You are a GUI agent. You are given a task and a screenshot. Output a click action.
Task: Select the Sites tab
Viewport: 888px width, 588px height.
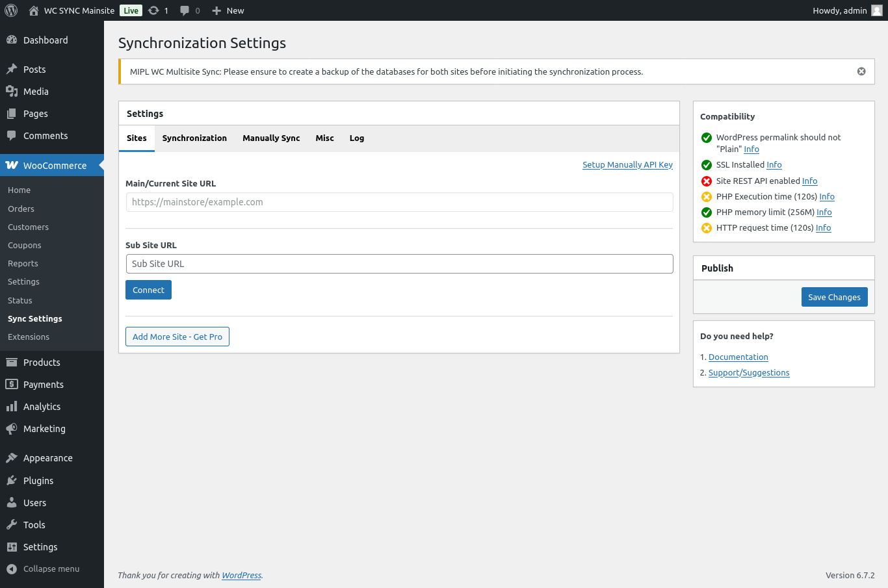pos(137,138)
